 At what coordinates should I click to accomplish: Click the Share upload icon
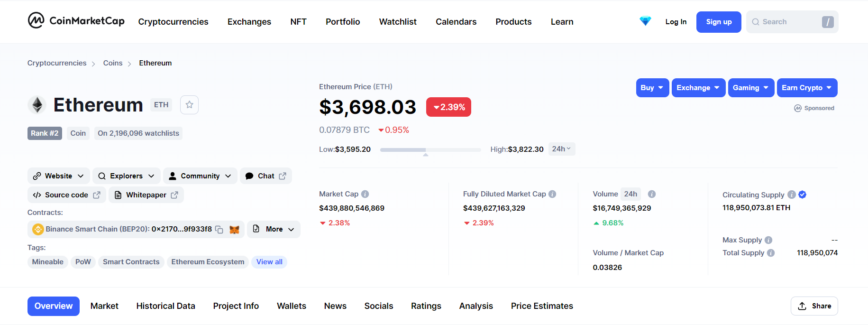click(802, 306)
